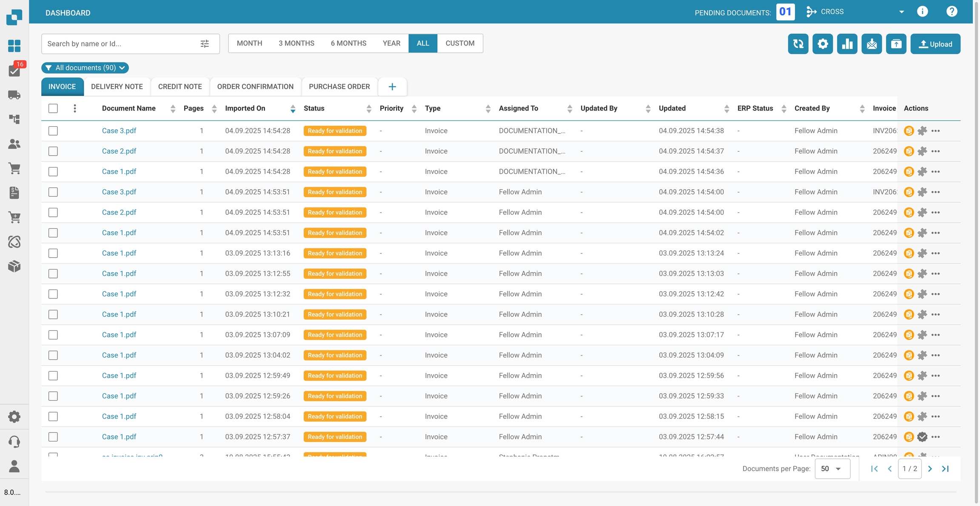The width and height of the screenshot is (980, 506).
Task: Click the headset support icon in sidebar
Action: 14,441
